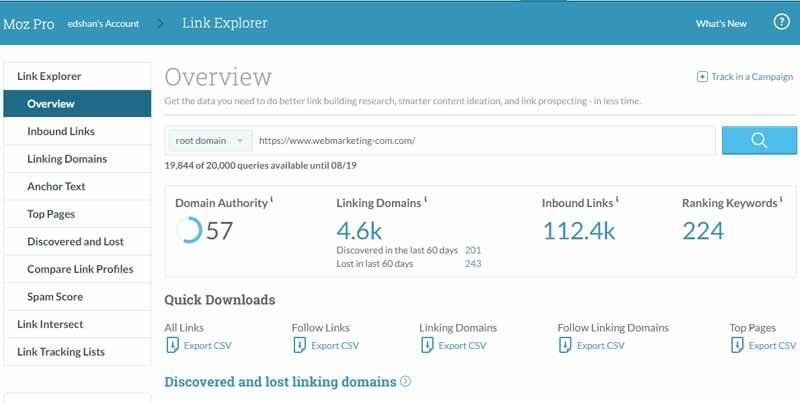Click Export CSV under Top Pages
The image size is (800, 402).
772,345
